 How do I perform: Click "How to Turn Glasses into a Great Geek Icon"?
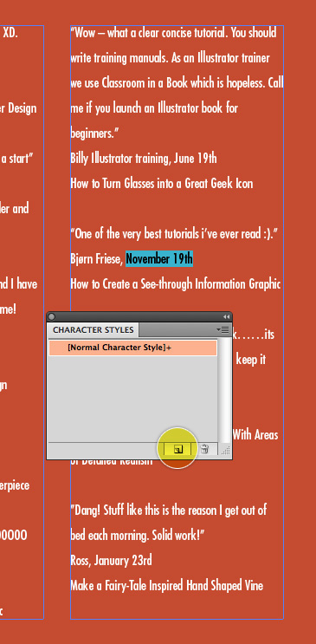[161, 184]
